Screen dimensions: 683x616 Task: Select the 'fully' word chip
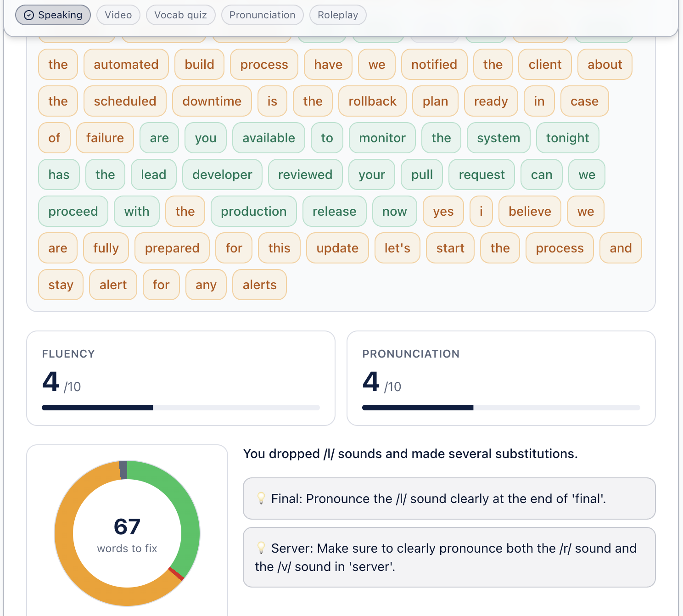pyautogui.click(x=106, y=248)
